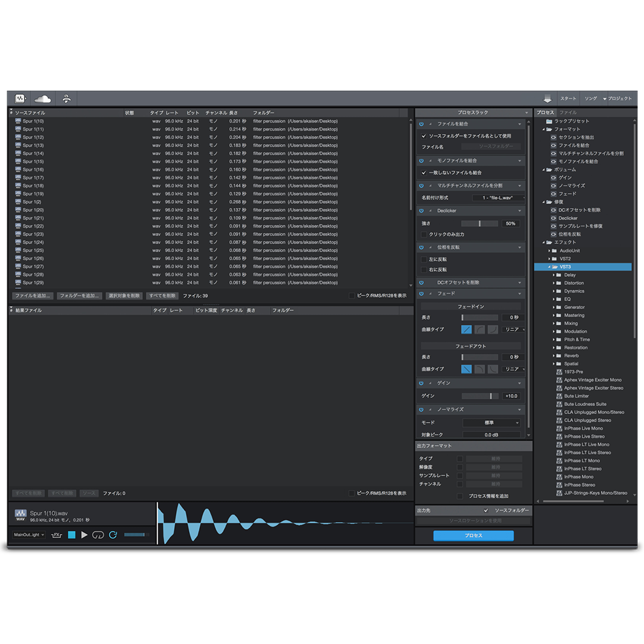Select the ファイル tab in the right panel
The width and height of the screenshot is (644, 644).
pos(569,113)
